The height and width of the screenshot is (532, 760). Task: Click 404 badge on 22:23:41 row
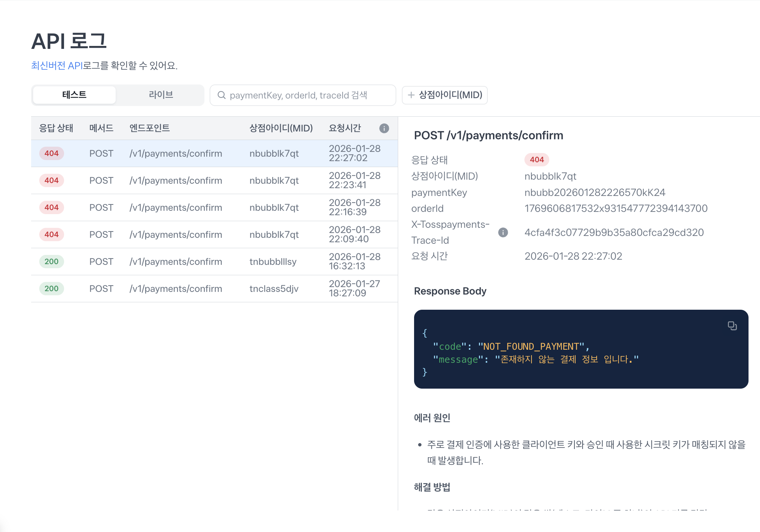point(51,180)
